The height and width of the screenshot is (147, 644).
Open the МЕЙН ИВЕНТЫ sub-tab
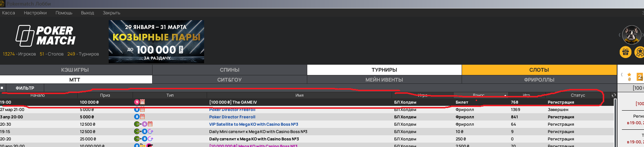[x=384, y=80]
